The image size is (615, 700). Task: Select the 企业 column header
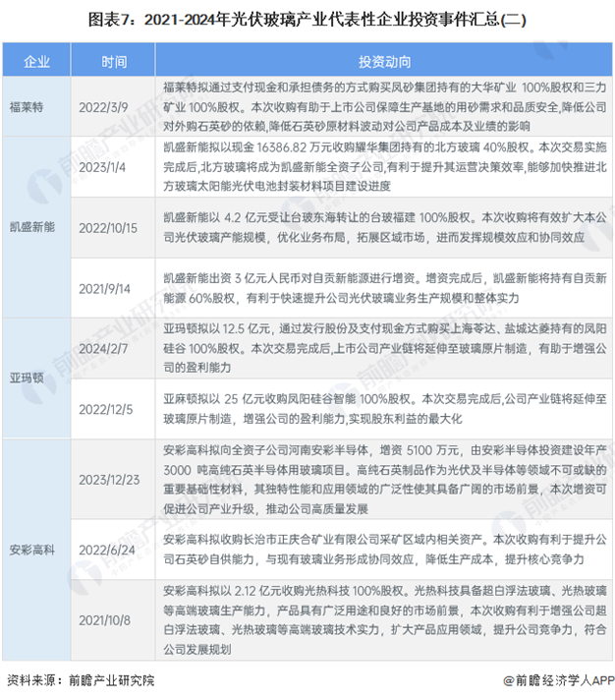pos(36,60)
